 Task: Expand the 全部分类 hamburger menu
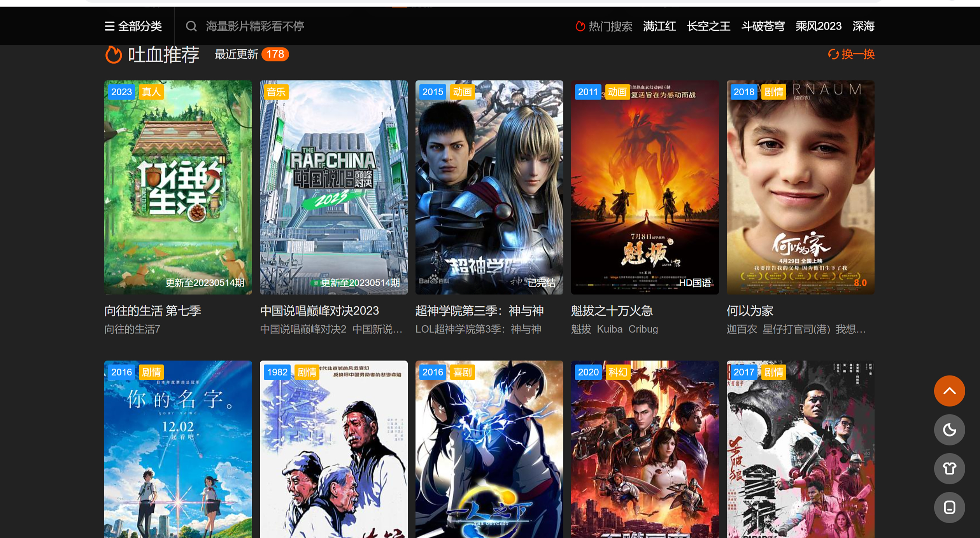[110, 26]
